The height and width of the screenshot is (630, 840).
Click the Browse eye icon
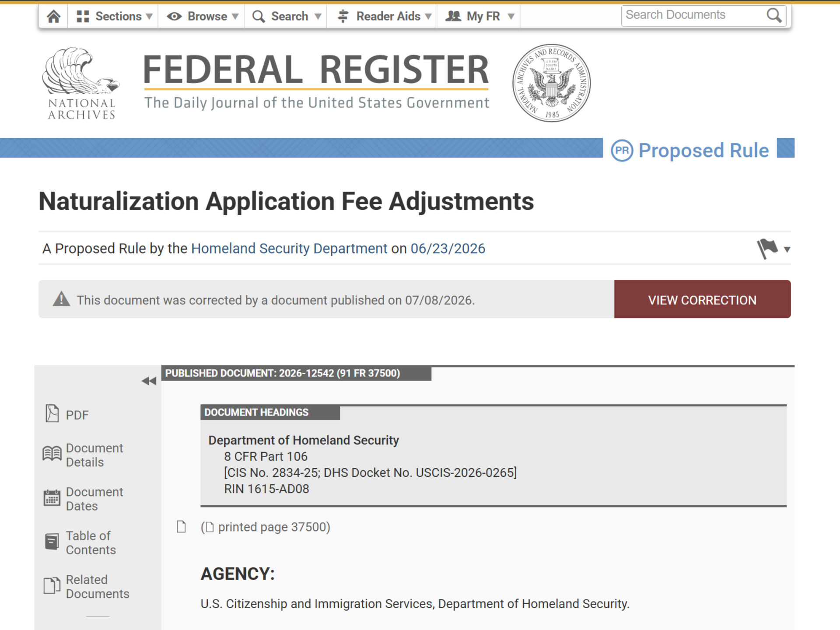click(174, 16)
